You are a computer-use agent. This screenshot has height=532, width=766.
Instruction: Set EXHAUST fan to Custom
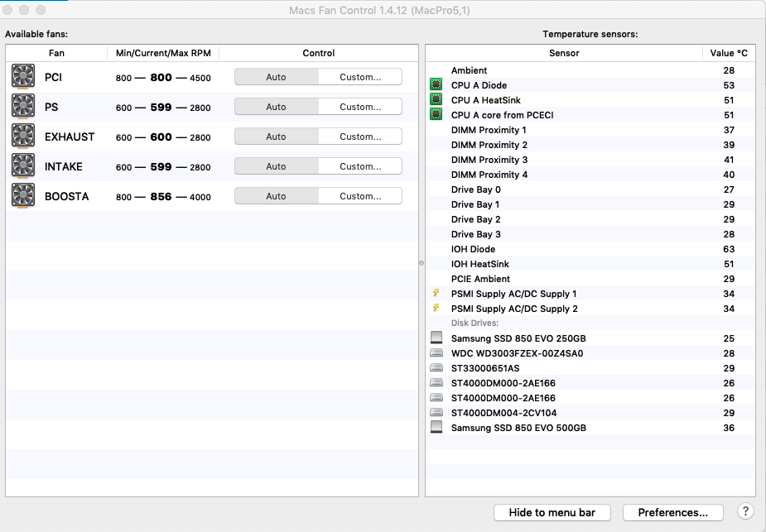360,137
